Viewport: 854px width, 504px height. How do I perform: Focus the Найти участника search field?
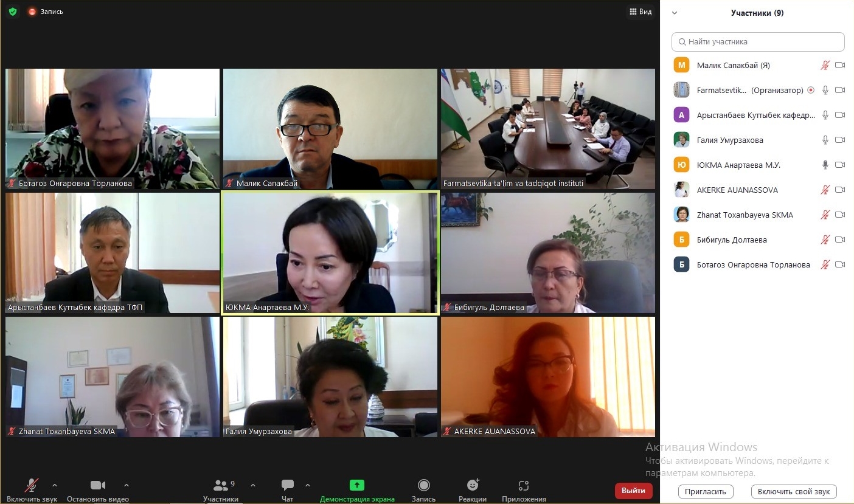(758, 42)
